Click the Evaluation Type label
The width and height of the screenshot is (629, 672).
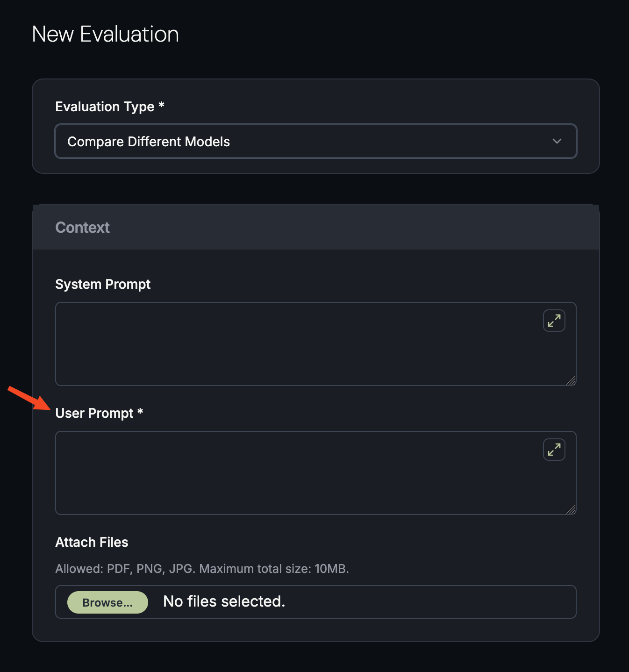point(105,107)
